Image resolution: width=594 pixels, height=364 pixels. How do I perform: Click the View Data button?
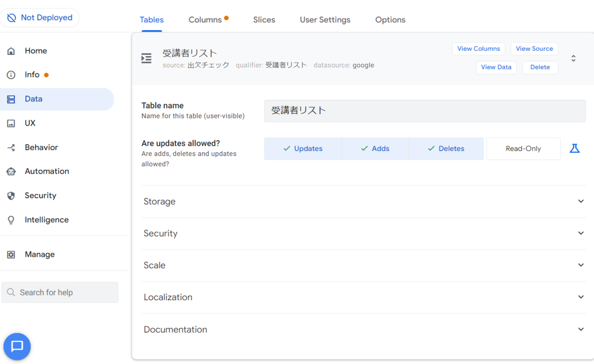pos(496,67)
